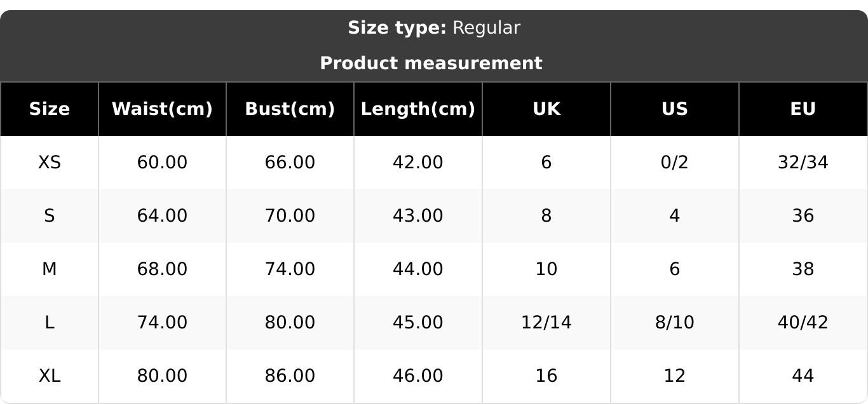
Task: Select the EU column header
Action: pyautogui.click(x=803, y=109)
